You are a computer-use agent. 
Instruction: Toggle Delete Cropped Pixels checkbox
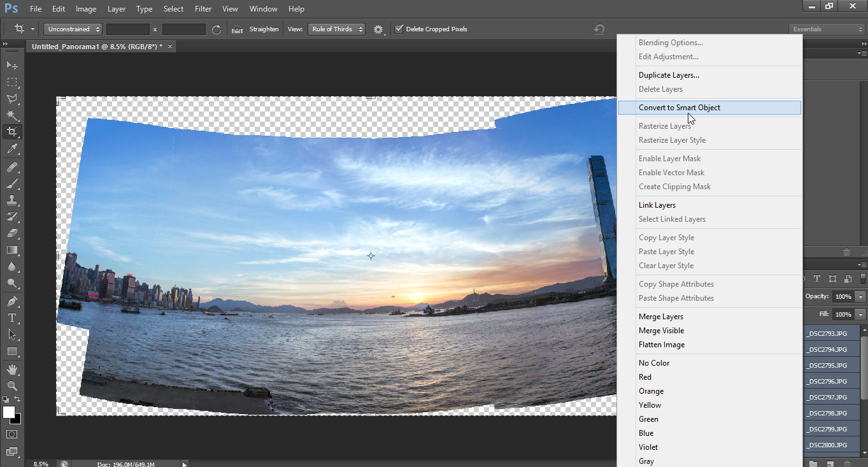click(x=399, y=29)
